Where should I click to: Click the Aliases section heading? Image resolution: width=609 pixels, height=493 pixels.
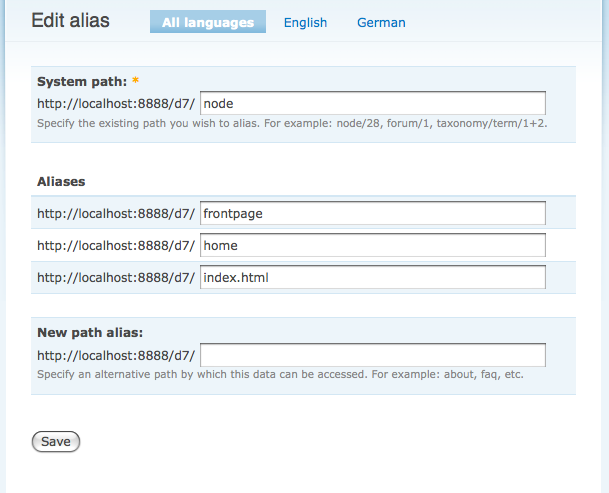(x=61, y=182)
